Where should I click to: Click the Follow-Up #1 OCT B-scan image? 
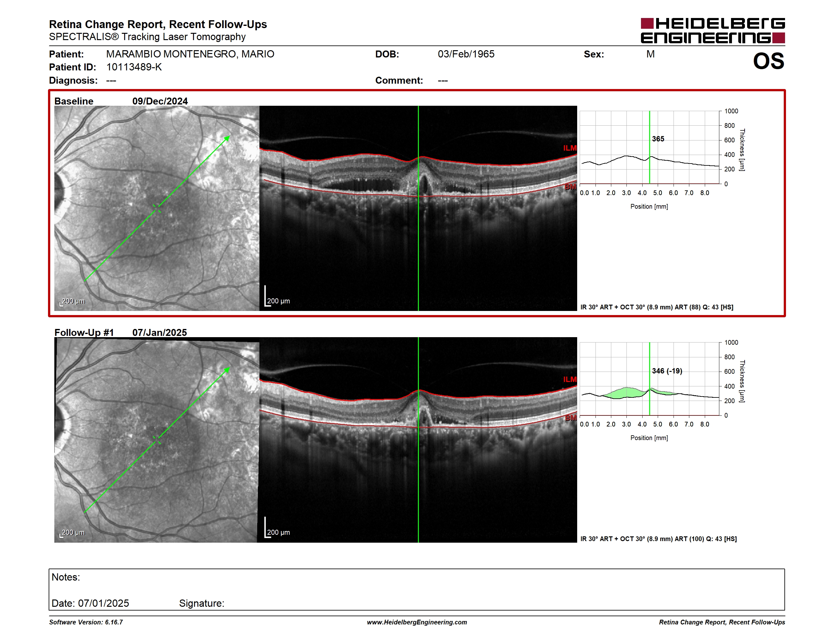tap(418, 440)
